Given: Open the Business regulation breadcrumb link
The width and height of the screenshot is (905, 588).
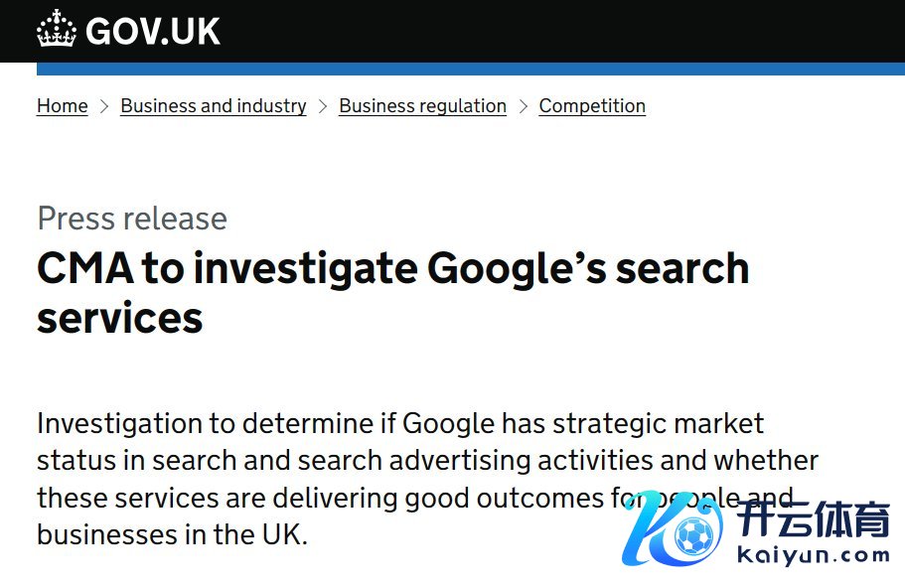Looking at the screenshot, I should coord(422,106).
